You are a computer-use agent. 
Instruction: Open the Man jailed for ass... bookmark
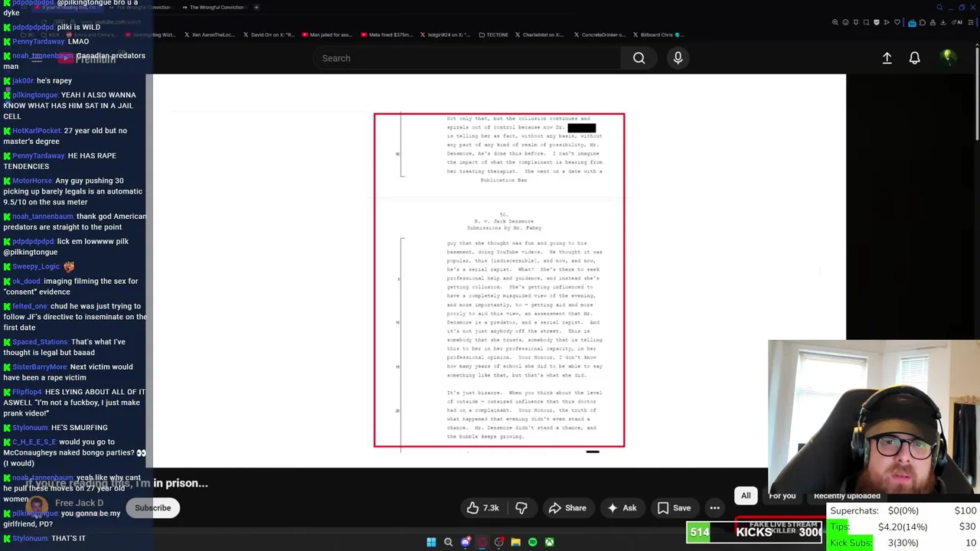pyautogui.click(x=327, y=34)
